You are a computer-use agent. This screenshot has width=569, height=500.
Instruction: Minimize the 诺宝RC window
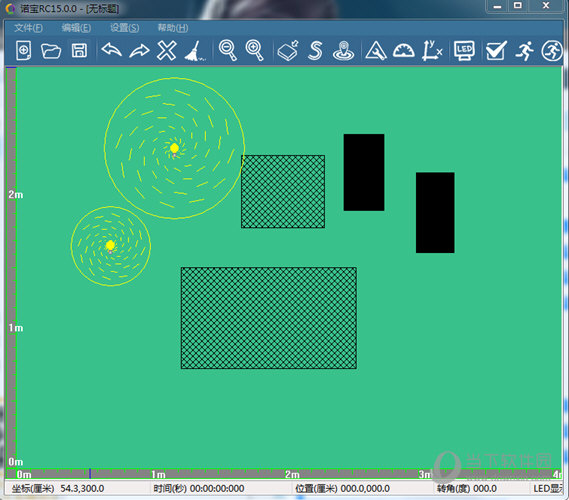[498, 6]
